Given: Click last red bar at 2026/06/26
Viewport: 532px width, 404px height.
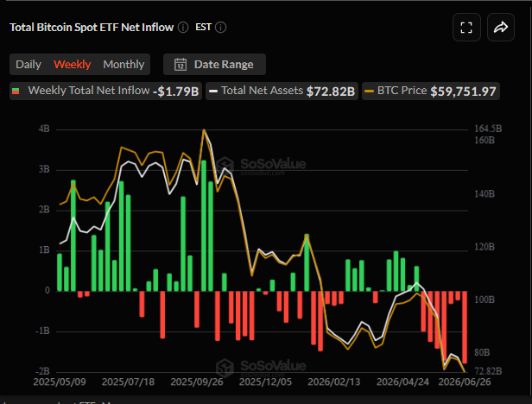Looking at the screenshot, I should pyautogui.click(x=465, y=327).
